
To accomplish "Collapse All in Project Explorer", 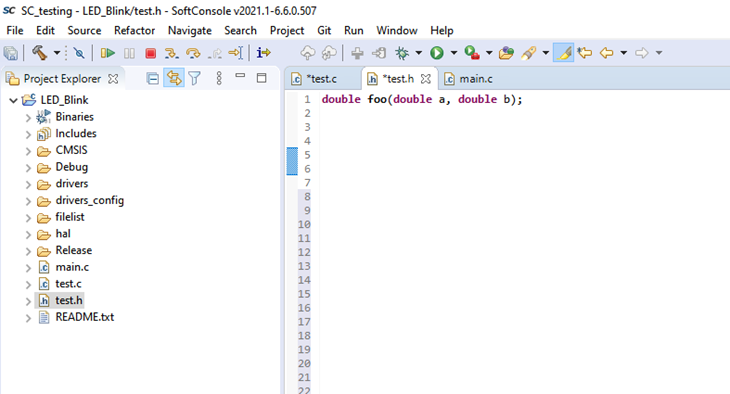I will (152, 78).
